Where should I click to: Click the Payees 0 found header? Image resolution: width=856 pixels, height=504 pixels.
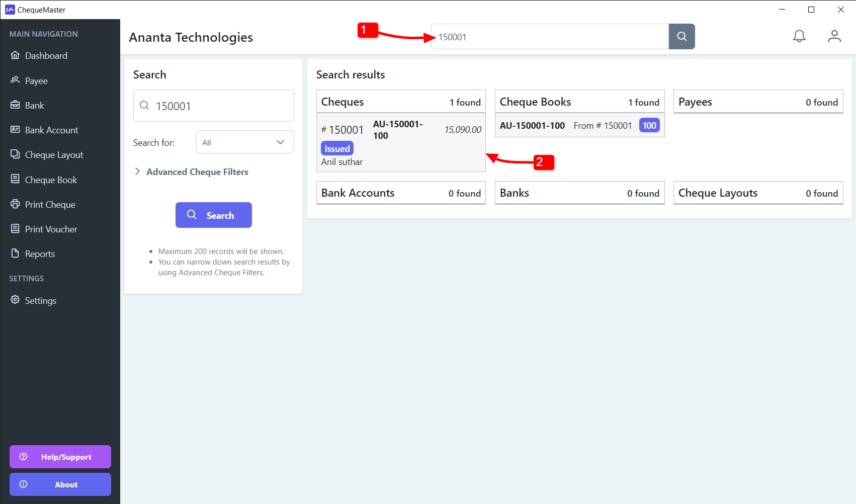[758, 102]
